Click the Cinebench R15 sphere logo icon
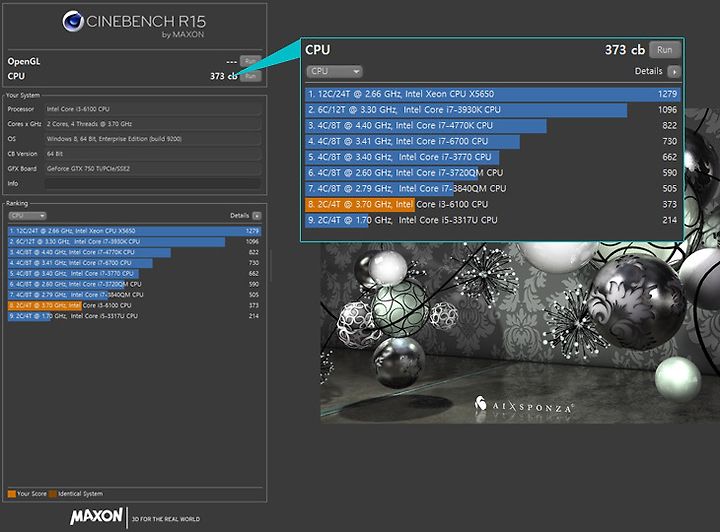Viewport: 720px width, 532px height. coord(73,22)
